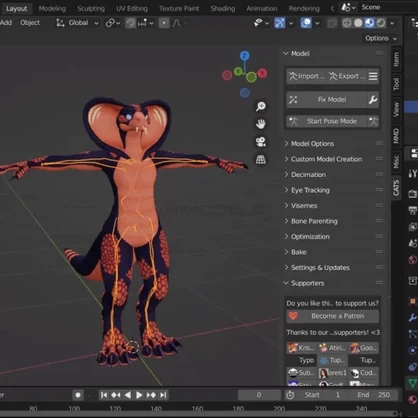Open the scene icon selector
The image size is (418, 418).
pos(348,7)
